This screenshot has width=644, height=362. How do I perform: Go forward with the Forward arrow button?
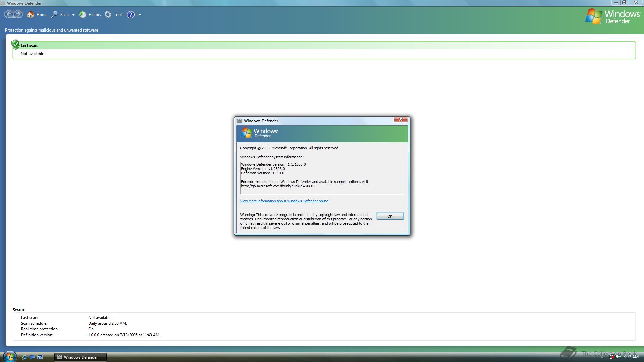point(18,14)
